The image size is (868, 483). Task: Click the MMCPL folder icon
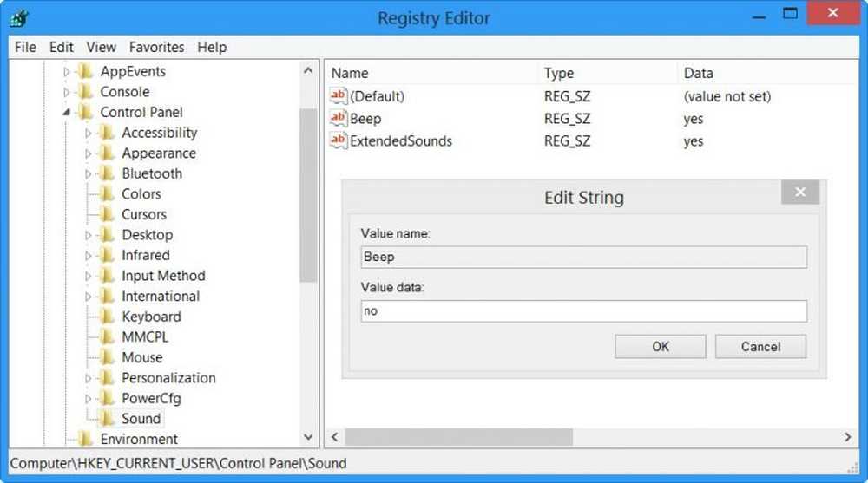[107, 337]
